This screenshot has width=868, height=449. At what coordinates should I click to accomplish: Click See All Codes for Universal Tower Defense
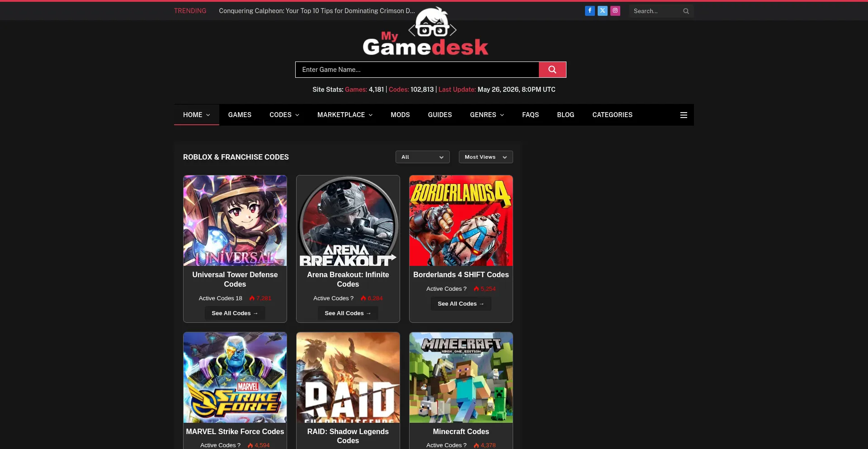(x=235, y=313)
